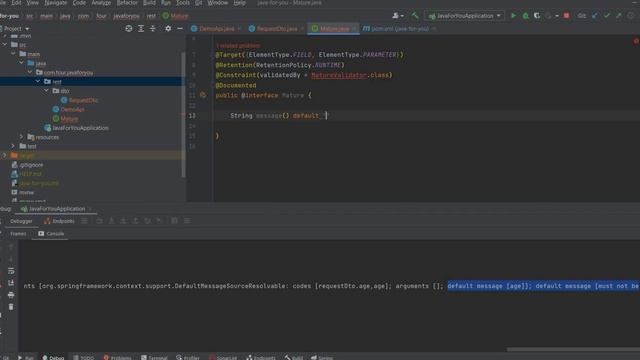Screen dimensions: 640x360
Task: Open the Project view selector dropdown
Action: tap(16, 29)
